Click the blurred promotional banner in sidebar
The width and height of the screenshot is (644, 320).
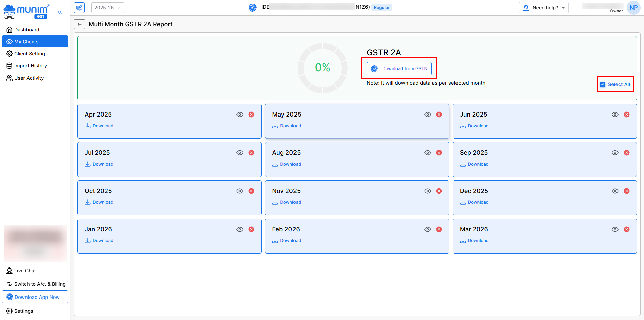[36, 243]
